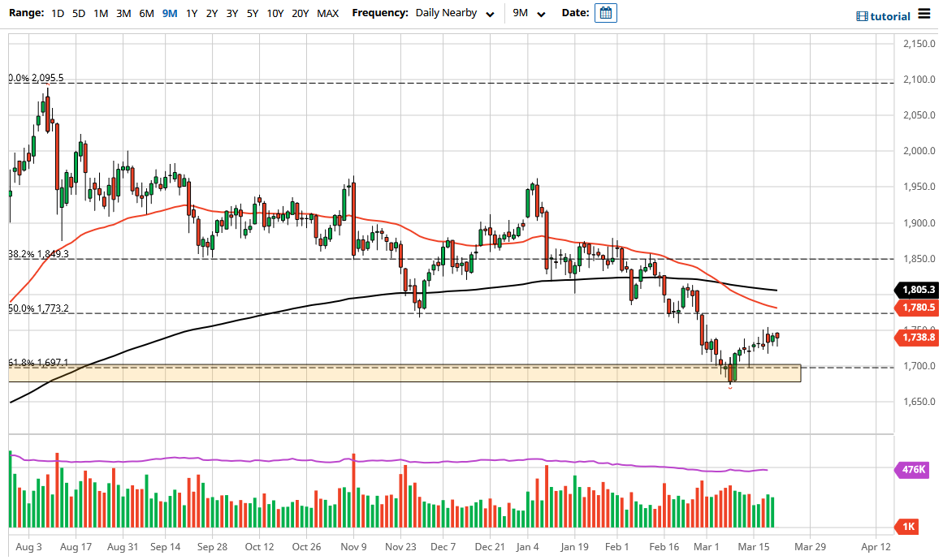Select the 2Y range
This screenshot has width=943, height=560.
click(x=212, y=13)
